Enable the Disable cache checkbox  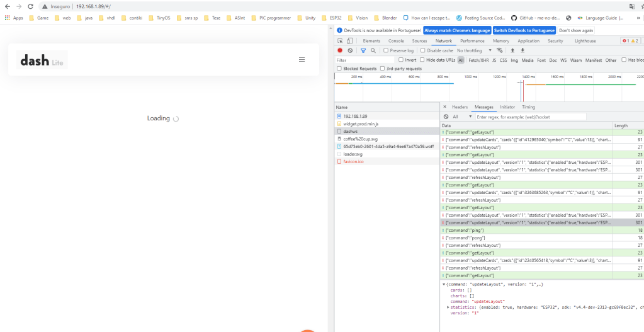click(422, 50)
